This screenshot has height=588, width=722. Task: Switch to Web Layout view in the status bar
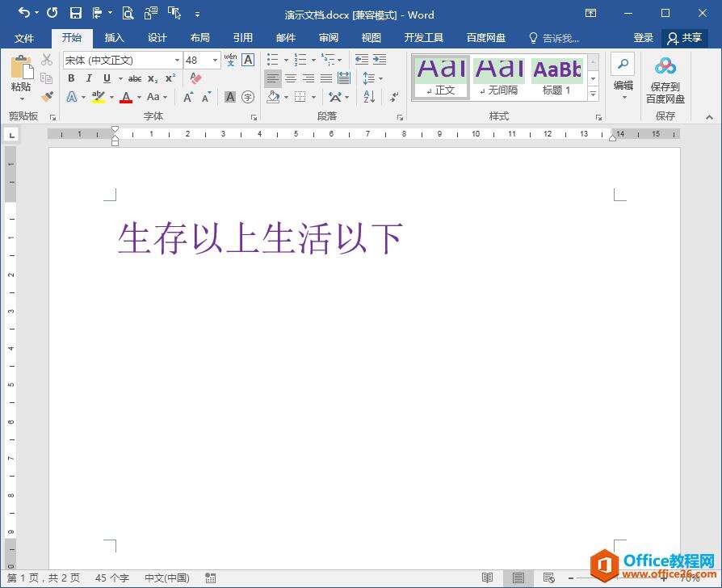click(x=548, y=577)
